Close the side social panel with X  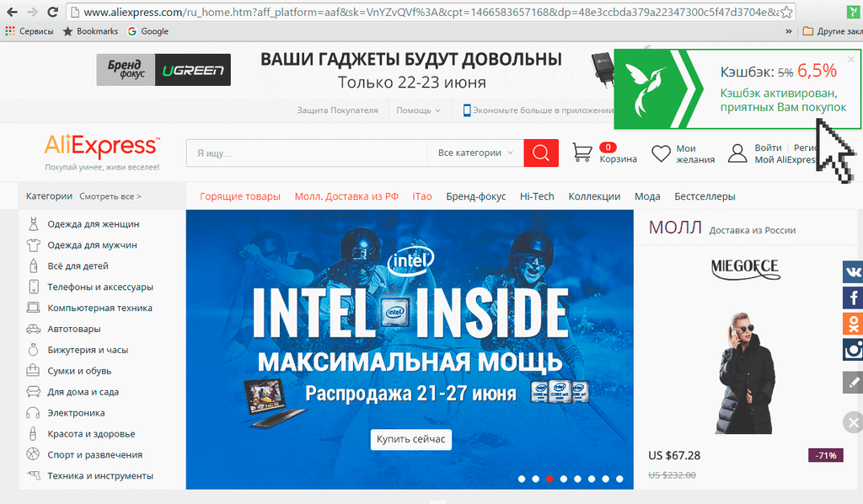click(853, 422)
